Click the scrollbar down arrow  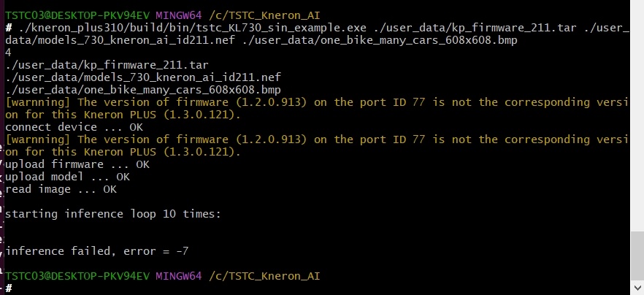point(637,288)
